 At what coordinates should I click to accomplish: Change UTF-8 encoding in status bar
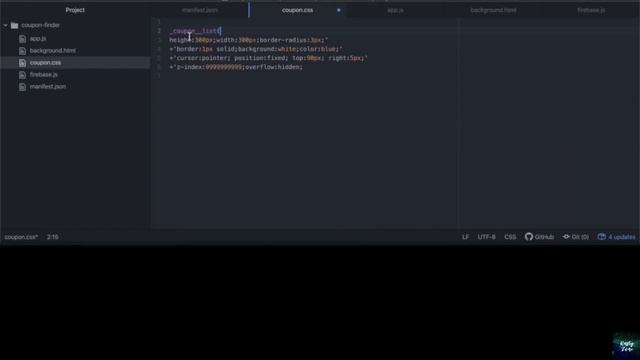pyautogui.click(x=487, y=237)
